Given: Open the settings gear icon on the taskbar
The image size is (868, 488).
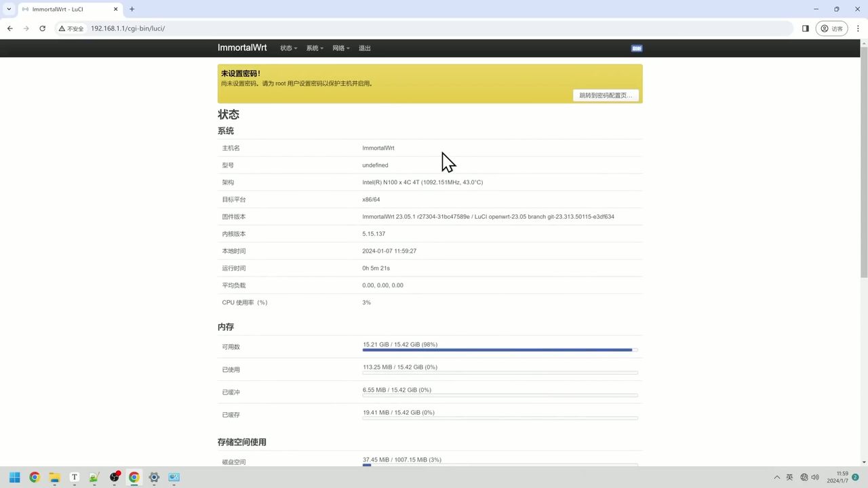Looking at the screenshot, I should 154,477.
